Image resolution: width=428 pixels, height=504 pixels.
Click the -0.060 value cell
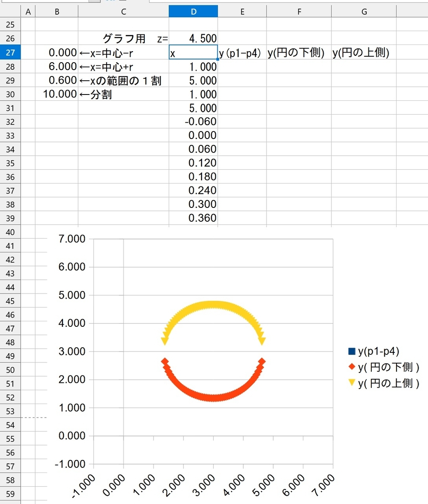tap(193, 122)
